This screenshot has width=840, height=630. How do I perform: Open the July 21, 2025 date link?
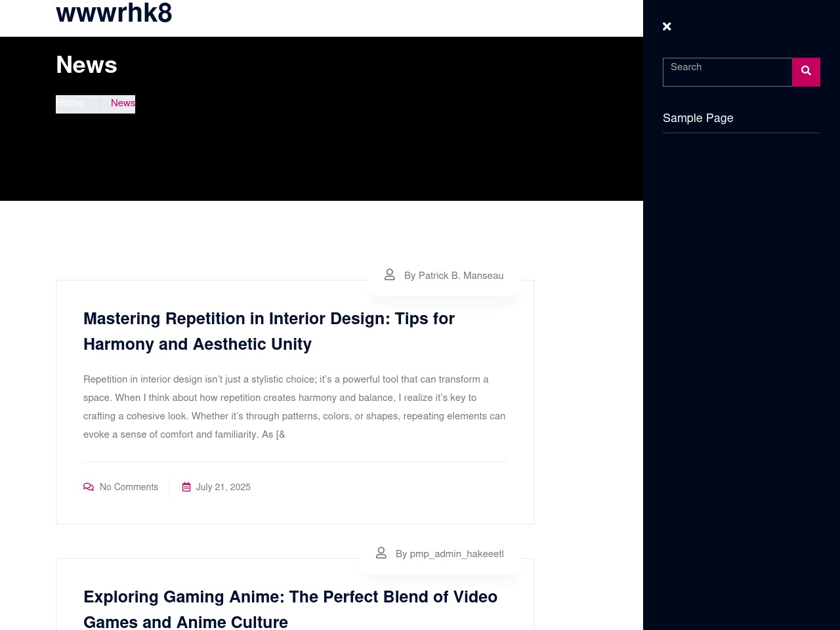click(223, 487)
